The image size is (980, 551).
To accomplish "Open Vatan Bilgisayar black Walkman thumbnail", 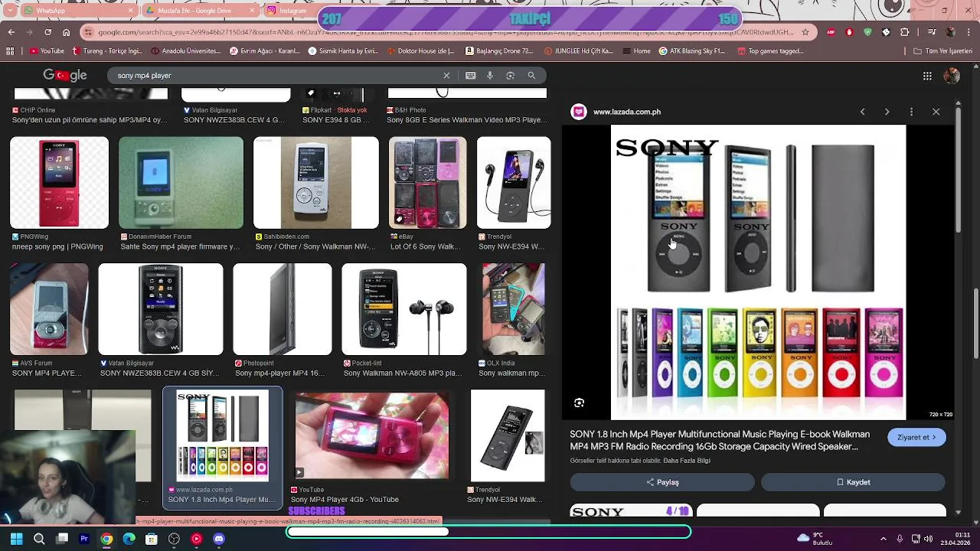I will [x=160, y=309].
